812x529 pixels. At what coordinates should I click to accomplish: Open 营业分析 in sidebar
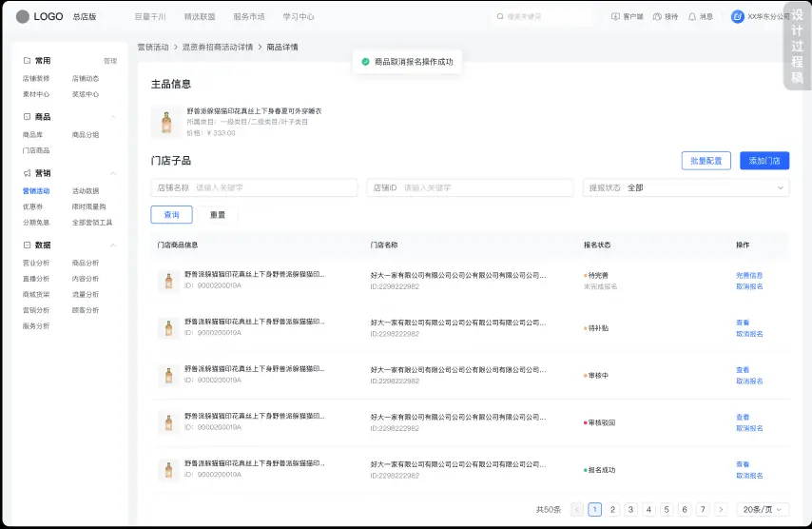point(36,264)
